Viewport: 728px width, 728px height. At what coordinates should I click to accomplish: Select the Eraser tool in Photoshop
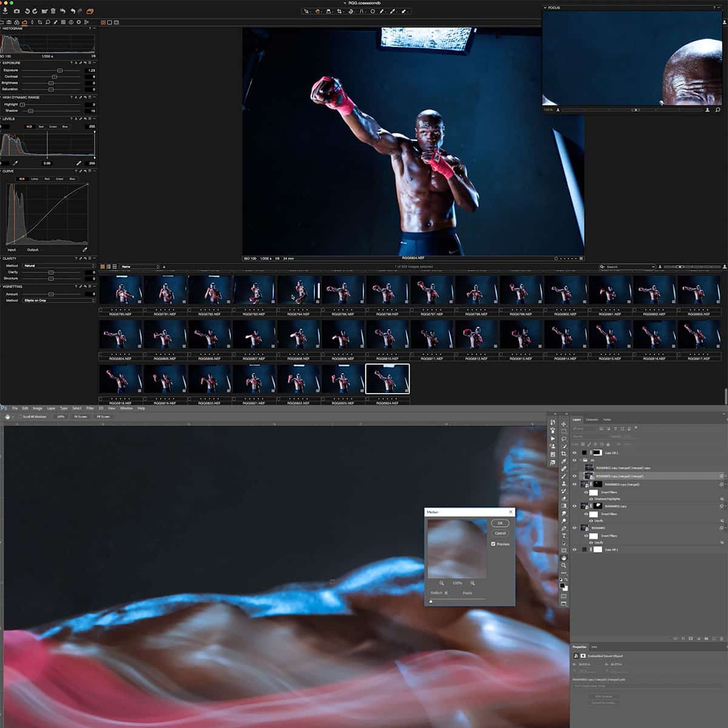pyautogui.click(x=564, y=499)
